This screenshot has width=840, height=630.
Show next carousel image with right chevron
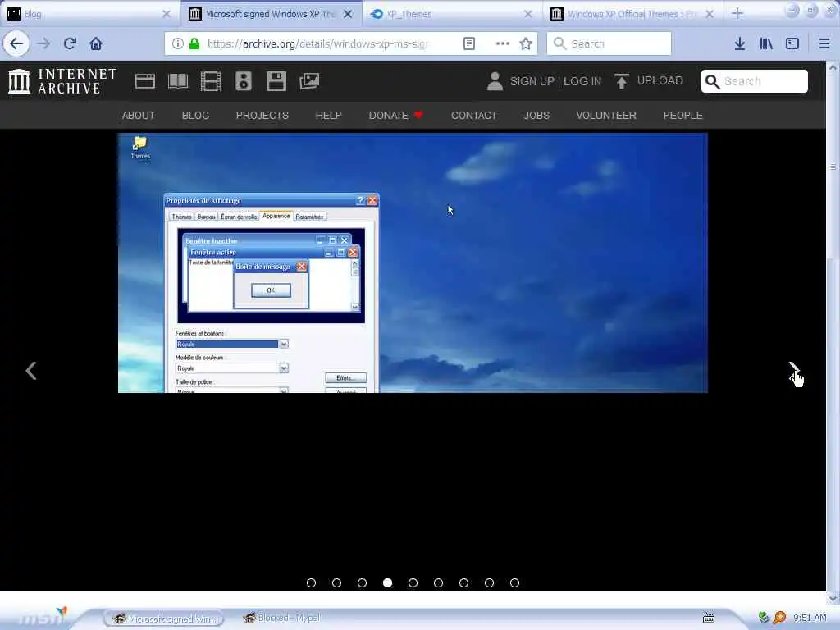point(794,370)
